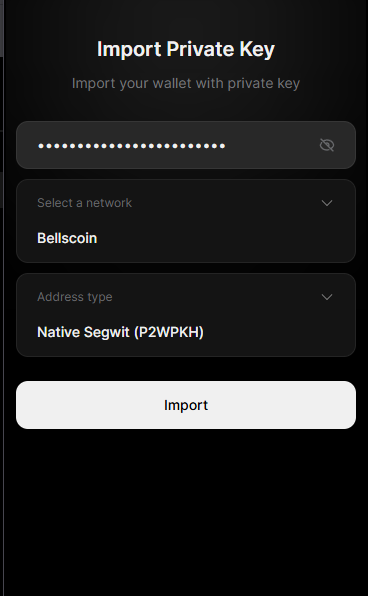Image resolution: width=368 pixels, height=596 pixels.
Task: Click the gray scrollbar strip on the left edge
Action: pos(2,29)
